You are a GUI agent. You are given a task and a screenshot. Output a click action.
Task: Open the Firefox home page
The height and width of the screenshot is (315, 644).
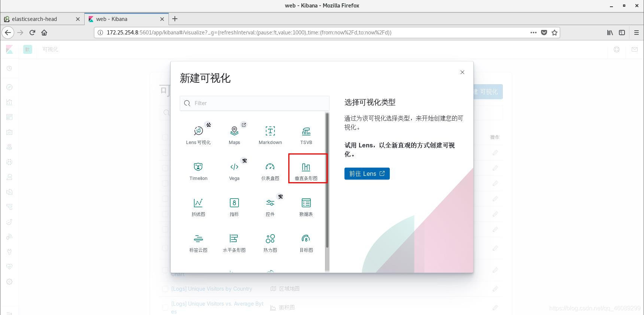pos(44,33)
